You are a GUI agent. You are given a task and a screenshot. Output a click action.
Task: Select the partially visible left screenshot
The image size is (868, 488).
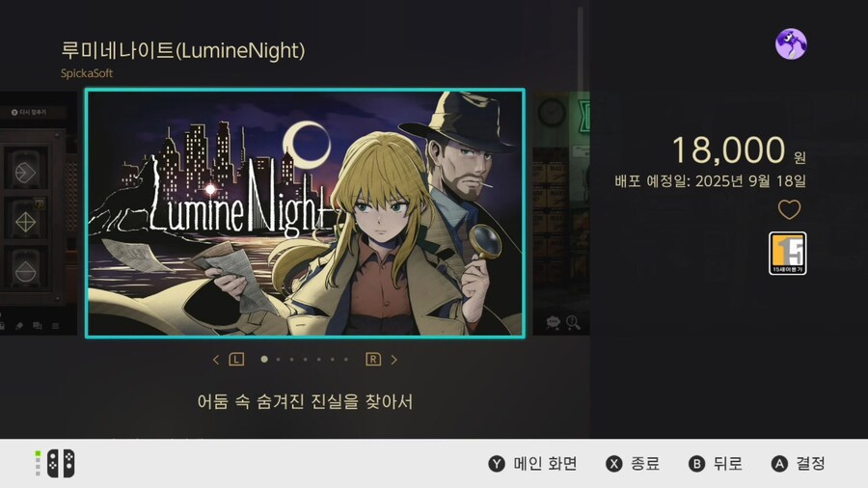39,213
